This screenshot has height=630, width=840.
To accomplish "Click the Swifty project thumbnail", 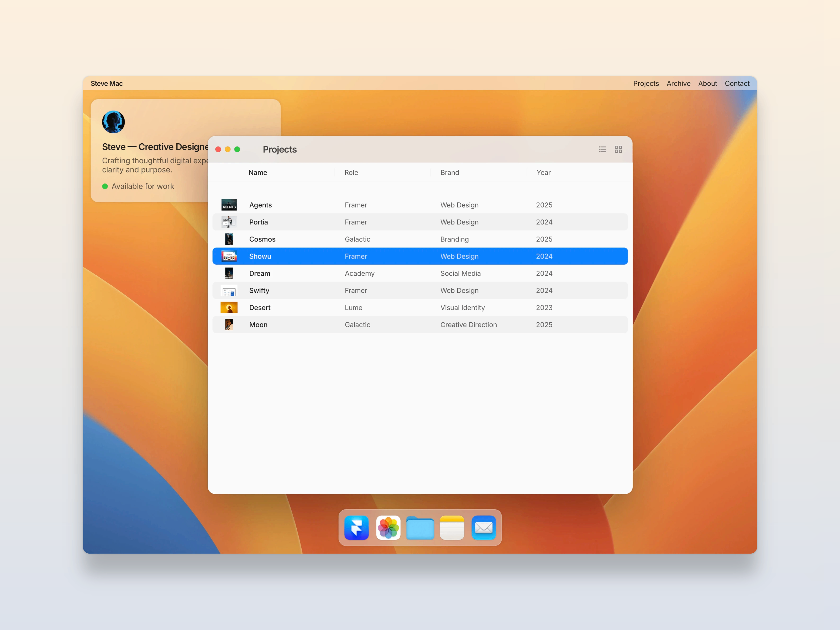I will point(229,290).
